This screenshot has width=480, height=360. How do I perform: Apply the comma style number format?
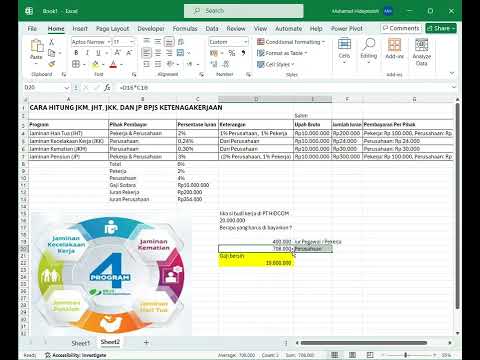[x=243, y=53]
